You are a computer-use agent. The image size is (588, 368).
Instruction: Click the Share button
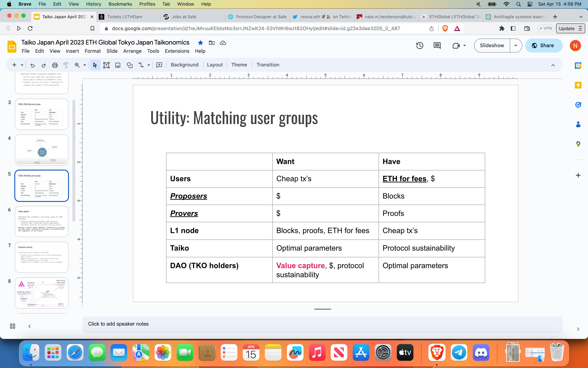tap(544, 46)
